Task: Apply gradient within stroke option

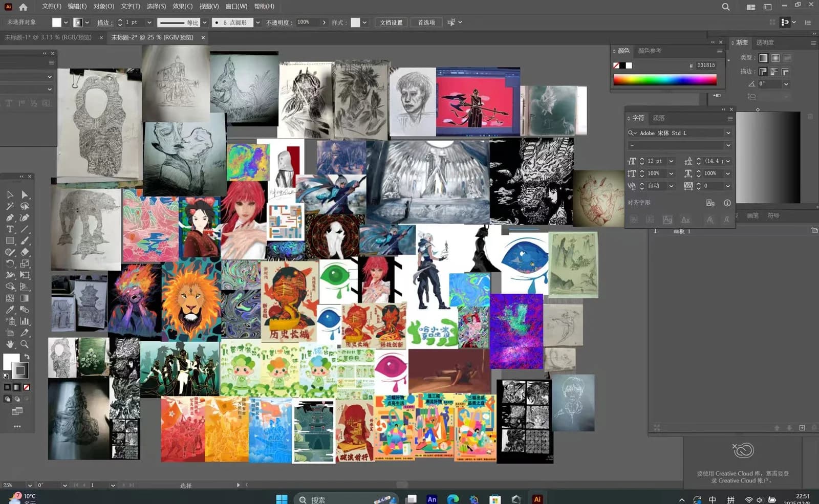Action: (763, 72)
